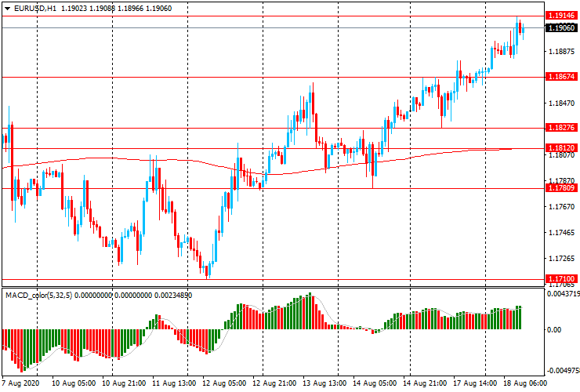Click the 1.17265 price scale value

tap(562, 259)
